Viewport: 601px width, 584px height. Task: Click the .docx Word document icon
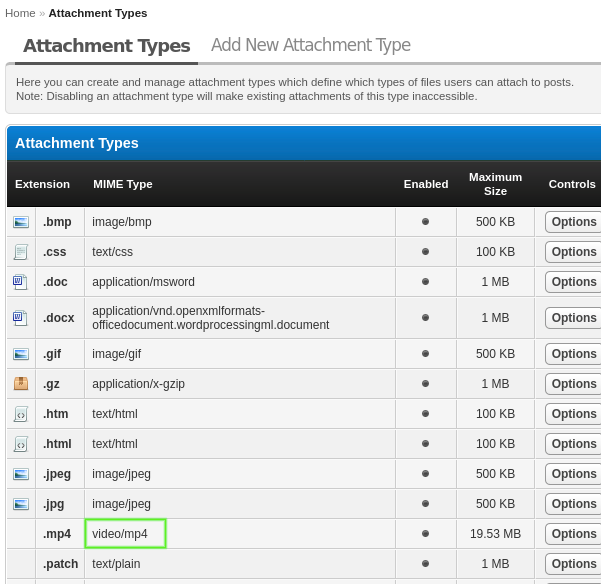coord(21,318)
